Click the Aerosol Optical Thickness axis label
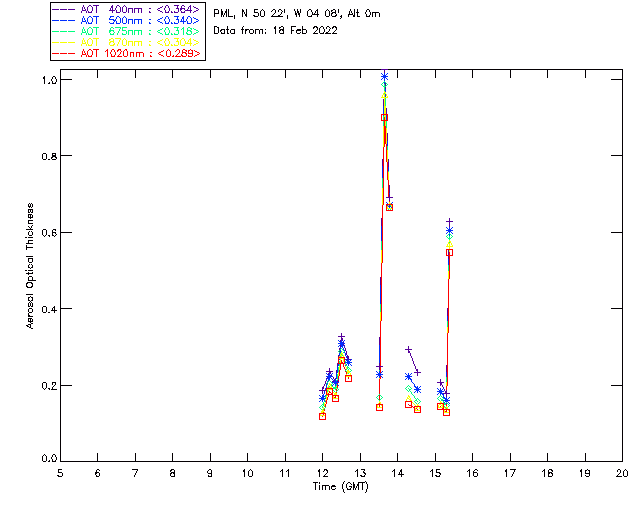640x512 pixels. 30,266
